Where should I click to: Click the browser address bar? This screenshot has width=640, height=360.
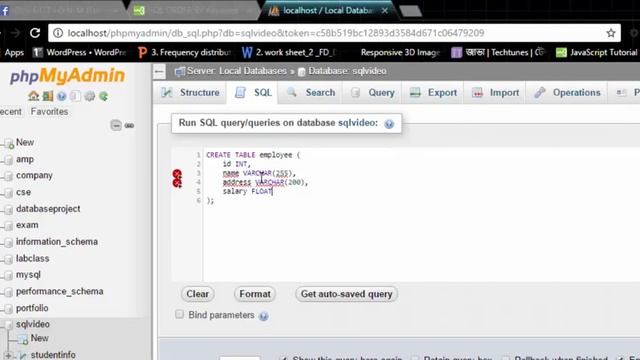click(x=335, y=33)
